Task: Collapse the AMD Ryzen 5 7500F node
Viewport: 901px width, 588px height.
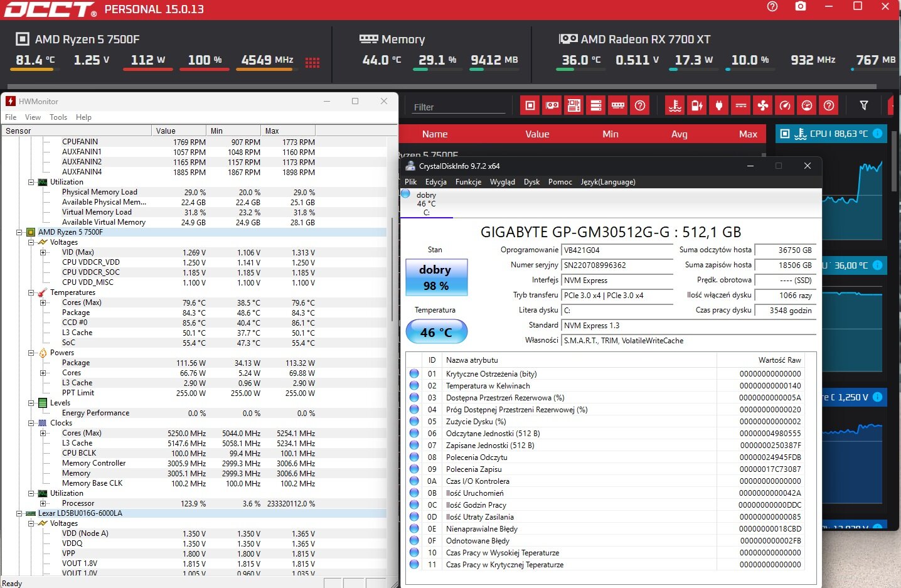Action: tap(19, 232)
